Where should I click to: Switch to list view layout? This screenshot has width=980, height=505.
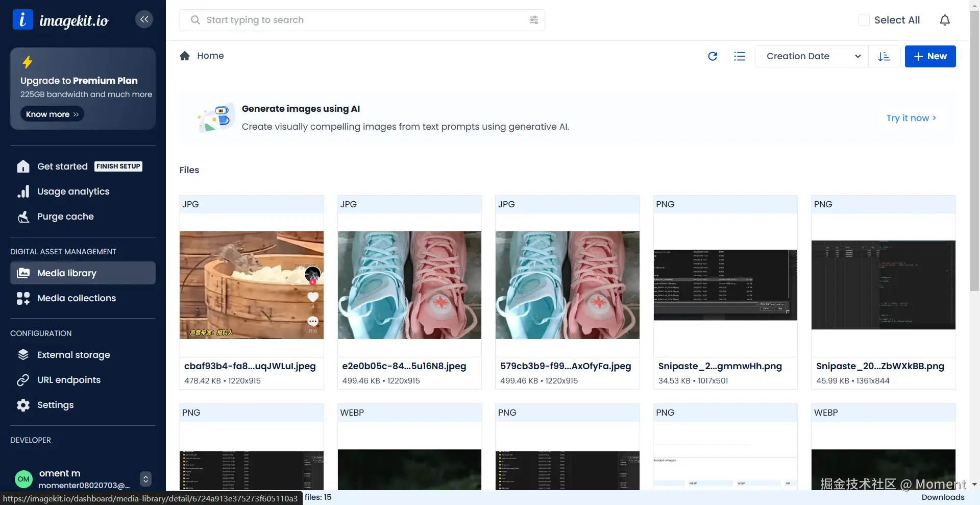(740, 56)
